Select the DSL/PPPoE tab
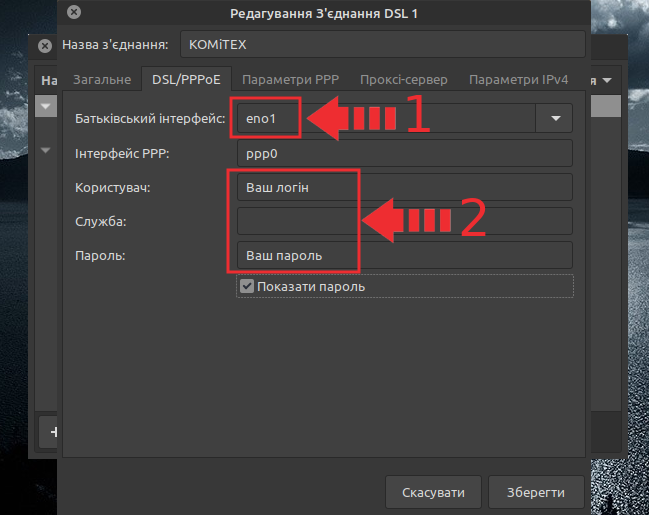The image size is (649, 515). pyautogui.click(x=186, y=79)
